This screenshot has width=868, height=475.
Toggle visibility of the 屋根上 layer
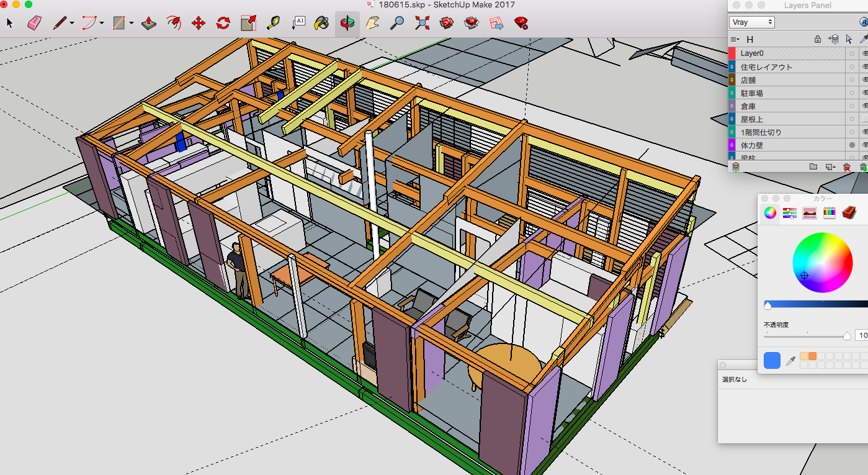(x=864, y=119)
